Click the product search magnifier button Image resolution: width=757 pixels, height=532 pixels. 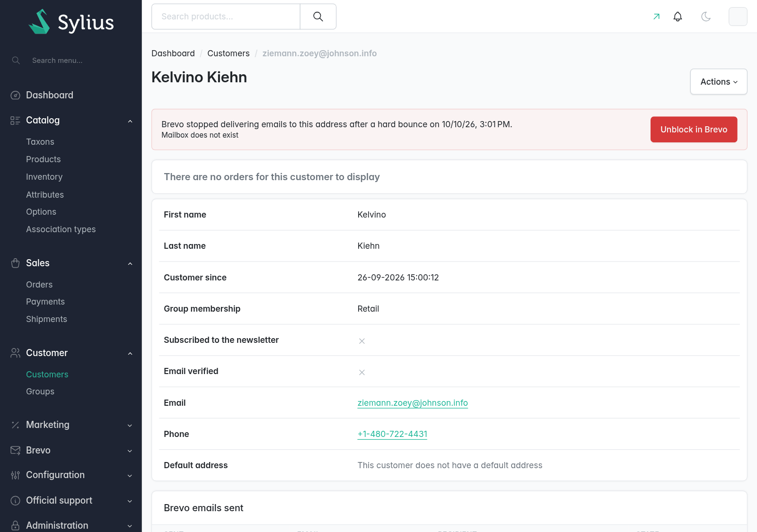tap(318, 17)
